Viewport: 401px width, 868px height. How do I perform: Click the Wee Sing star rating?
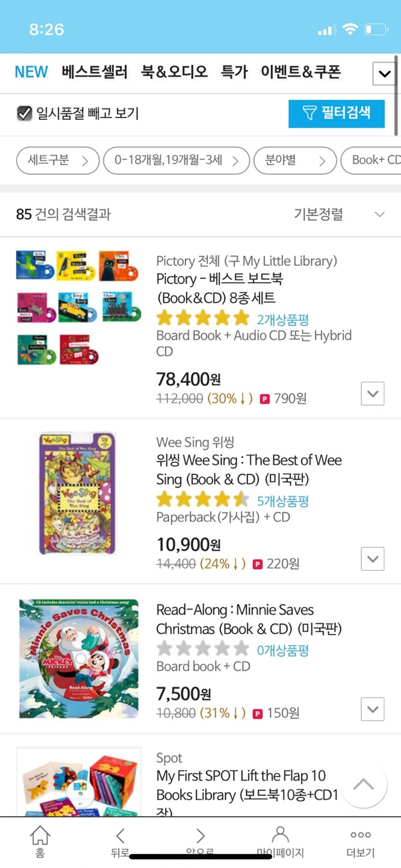tap(202, 500)
